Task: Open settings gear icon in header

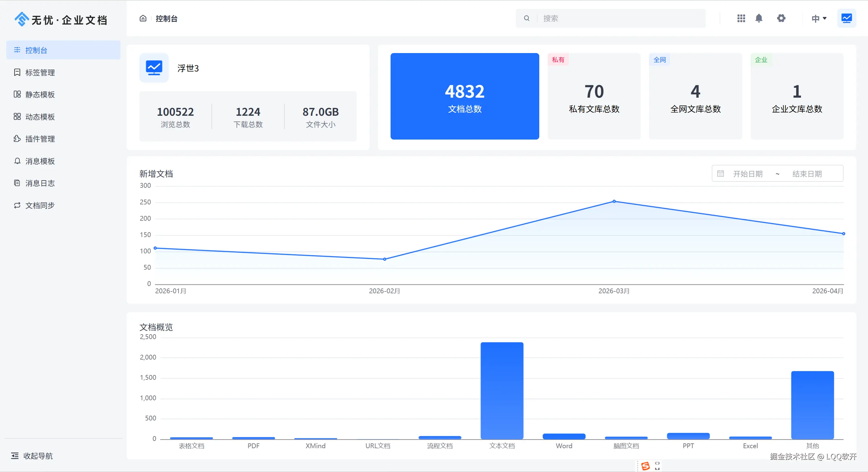Action: (x=781, y=18)
